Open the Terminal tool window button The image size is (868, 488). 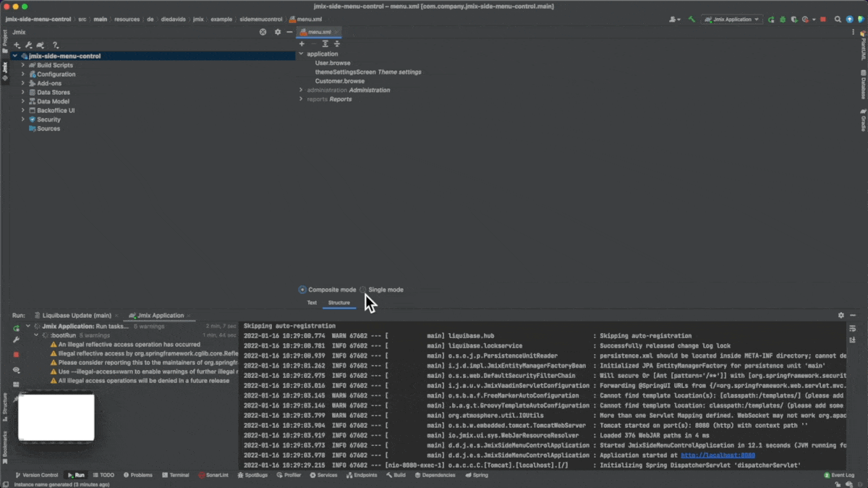176,475
